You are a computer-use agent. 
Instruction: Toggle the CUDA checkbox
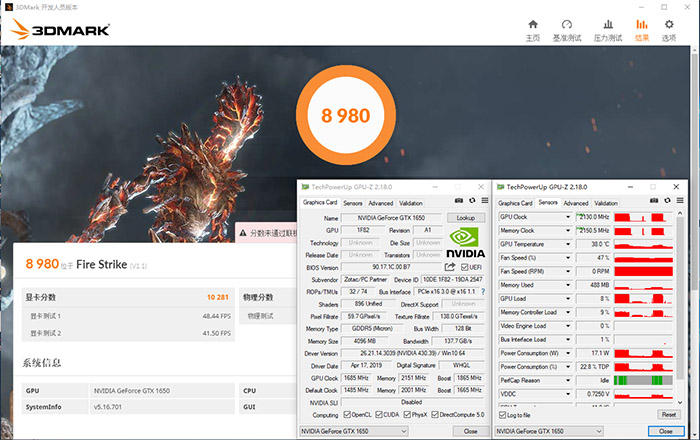(x=379, y=415)
